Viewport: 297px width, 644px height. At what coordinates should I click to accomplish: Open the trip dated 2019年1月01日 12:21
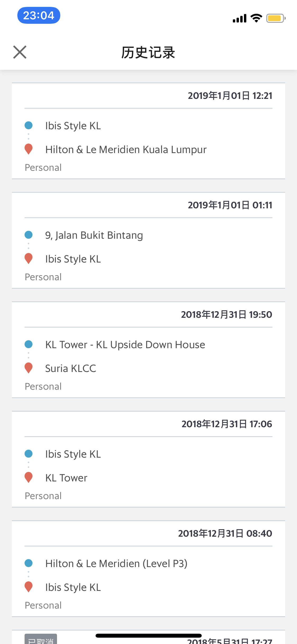tap(230, 96)
